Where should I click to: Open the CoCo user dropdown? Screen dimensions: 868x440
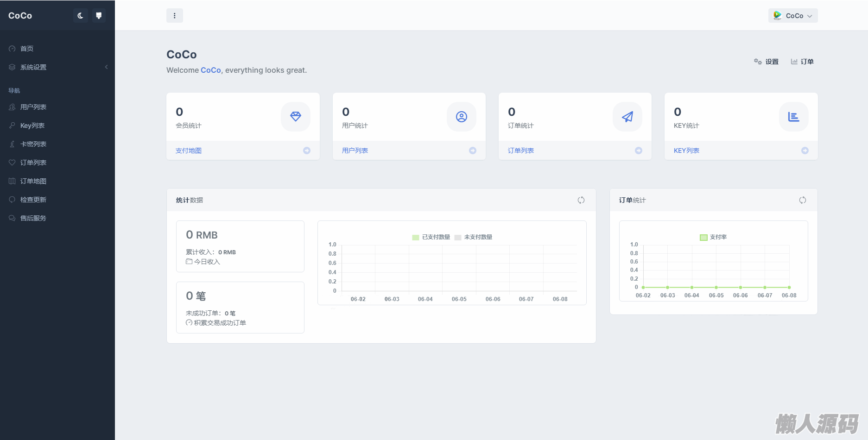[793, 16]
